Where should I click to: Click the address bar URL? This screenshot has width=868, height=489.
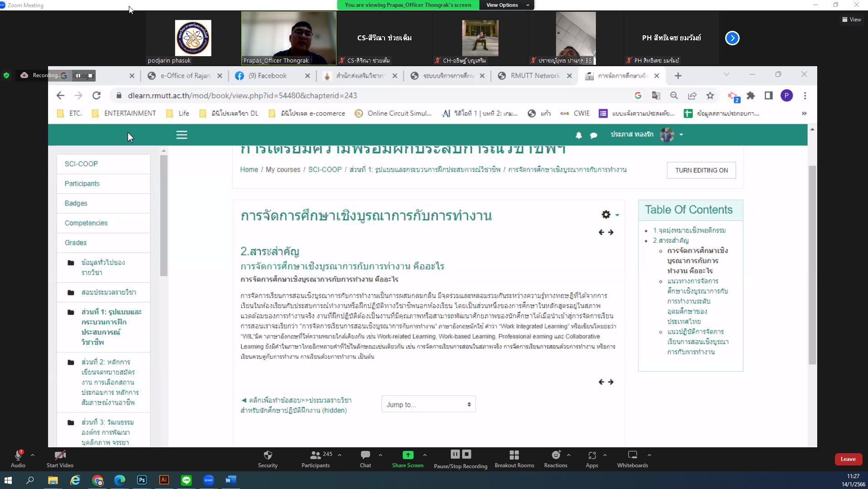point(243,96)
